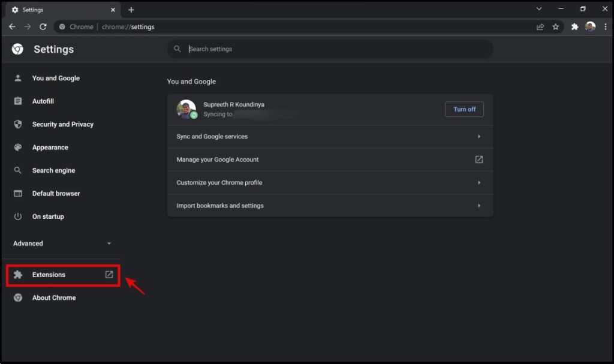Expand Customize your Chrome profile arrow
614x364 pixels.
(479, 182)
